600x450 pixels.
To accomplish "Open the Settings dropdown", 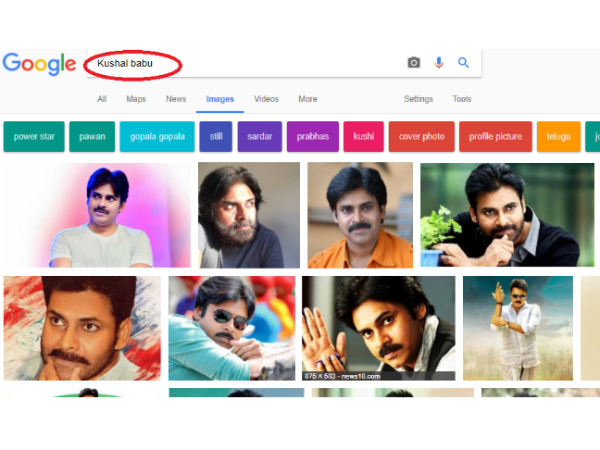I will pos(418,99).
